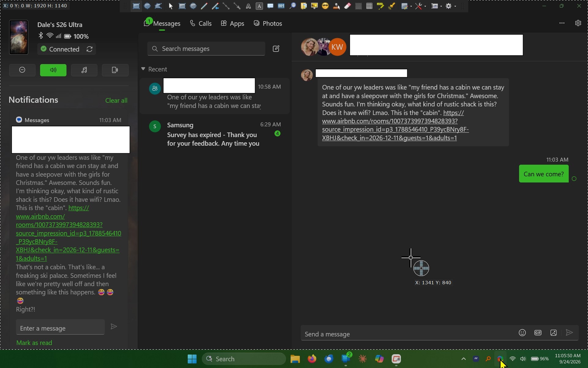Open Firefox from the taskbar
Image resolution: width=588 pixels, height=368 pixels.
(312, 359)
